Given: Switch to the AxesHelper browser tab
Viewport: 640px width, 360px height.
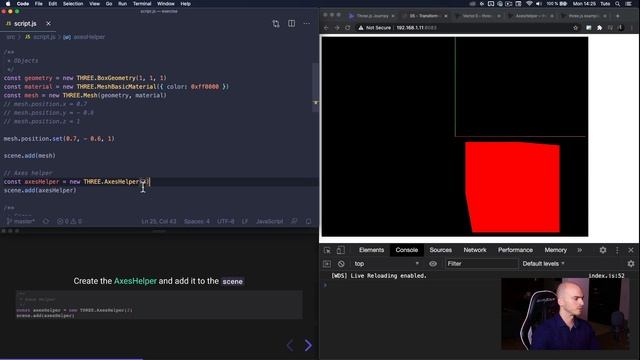Looking at the screenshot, I should click(x=531, y=16).
